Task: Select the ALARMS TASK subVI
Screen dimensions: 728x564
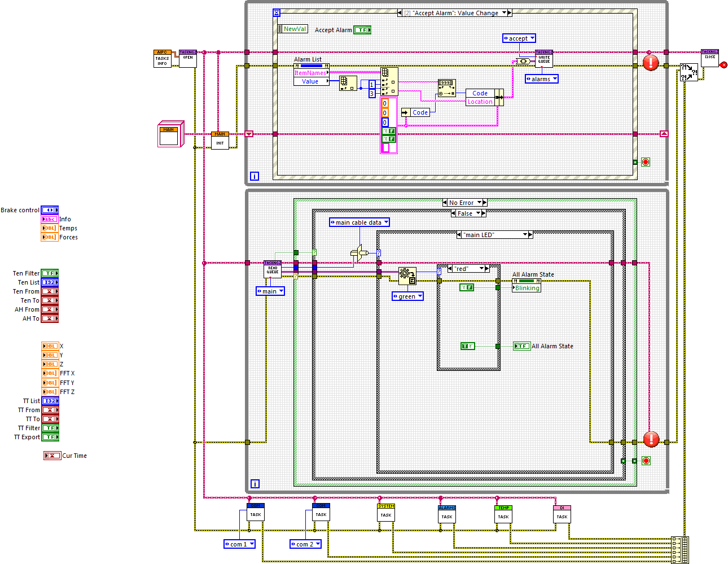Action: [447, 514]
